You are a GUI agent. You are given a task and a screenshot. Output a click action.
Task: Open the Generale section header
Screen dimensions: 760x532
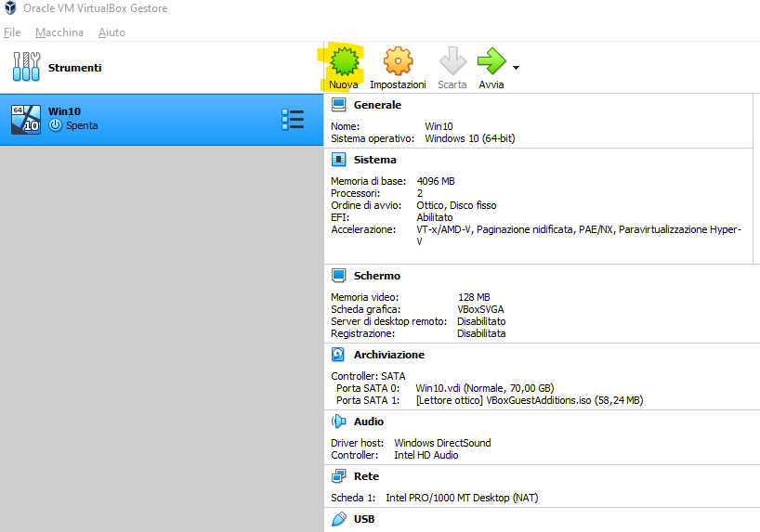(377, 105)
